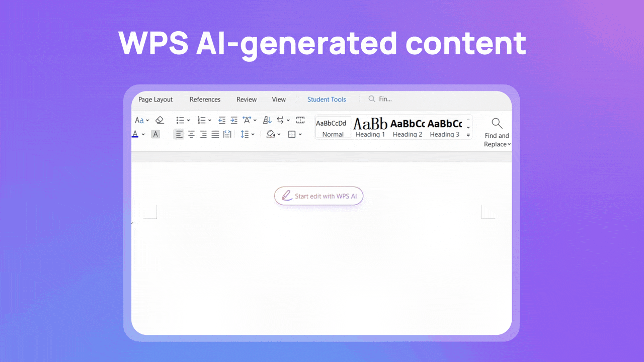Expand the bullet list style dropdown
Screen dimensions: 644x362
pyautogui.click(x=188, y=121)
